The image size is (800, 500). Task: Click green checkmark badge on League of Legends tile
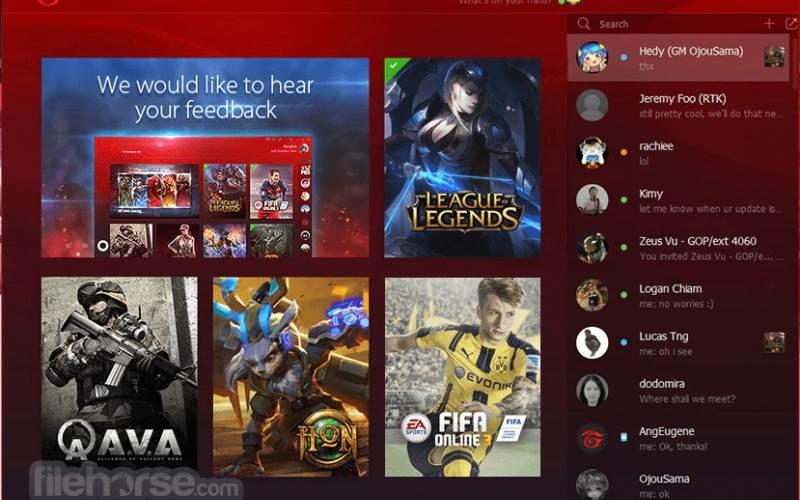click(393, 66)
